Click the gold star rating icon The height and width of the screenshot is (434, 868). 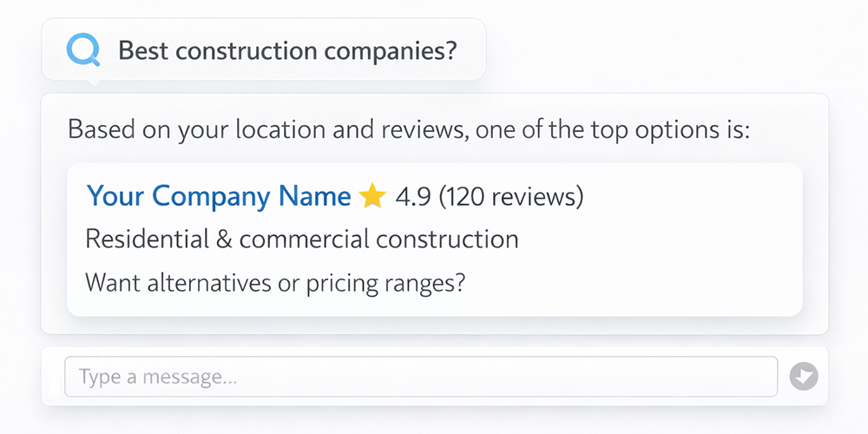(x=372, y=197)
